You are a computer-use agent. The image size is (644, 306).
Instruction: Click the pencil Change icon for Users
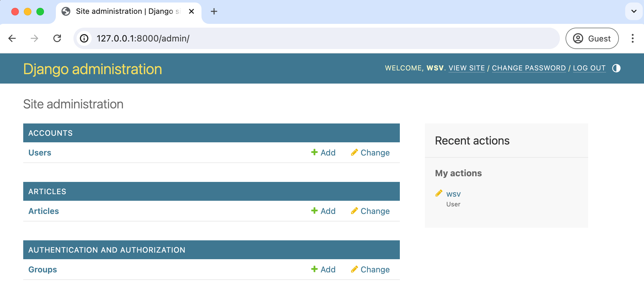[354, 152]
